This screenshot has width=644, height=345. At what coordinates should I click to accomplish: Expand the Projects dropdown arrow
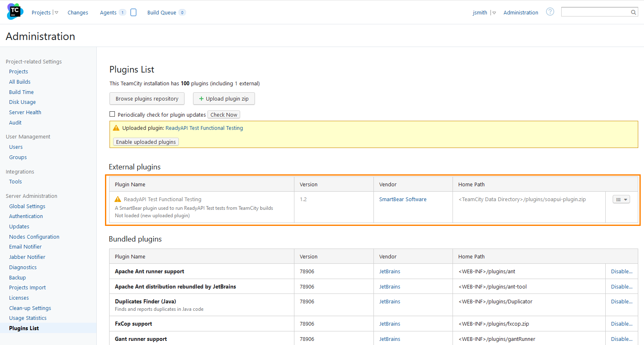click(x=56, y=12)
